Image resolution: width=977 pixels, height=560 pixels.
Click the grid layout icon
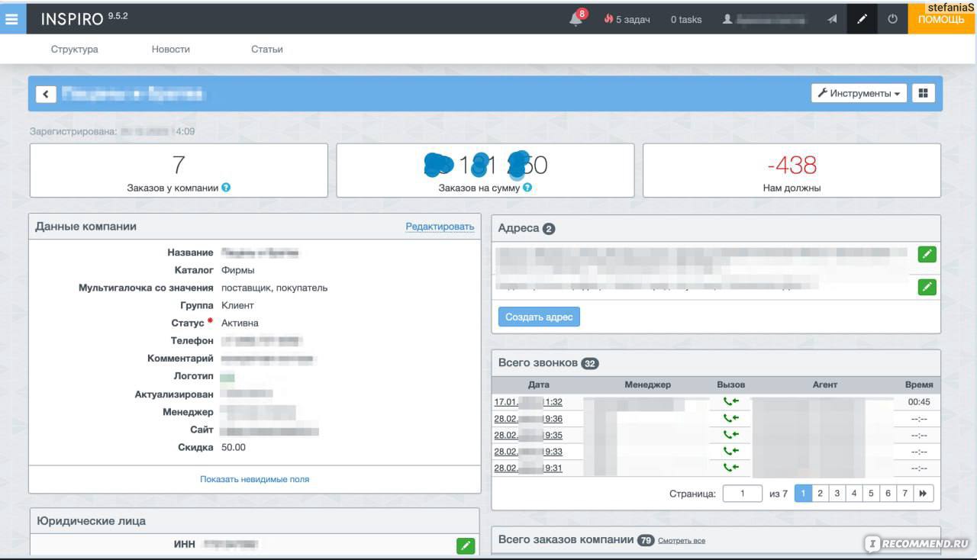click(924, 93)
